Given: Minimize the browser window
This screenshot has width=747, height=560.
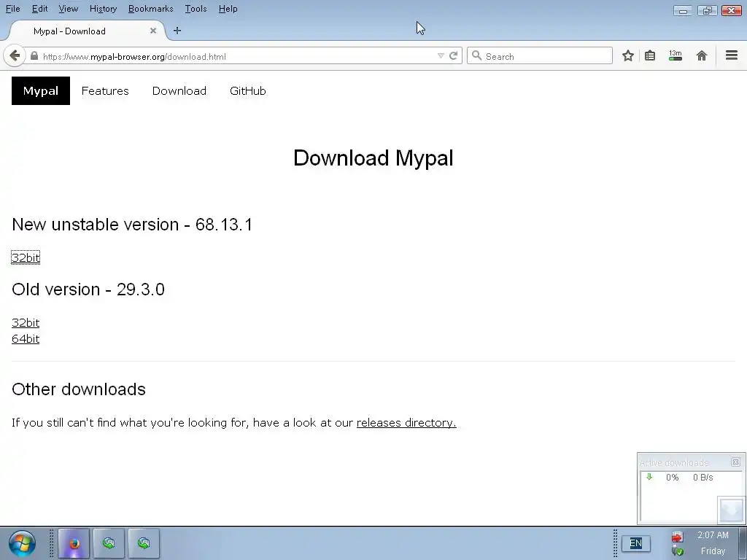Looking at the screenshot, I should [683, 10].
